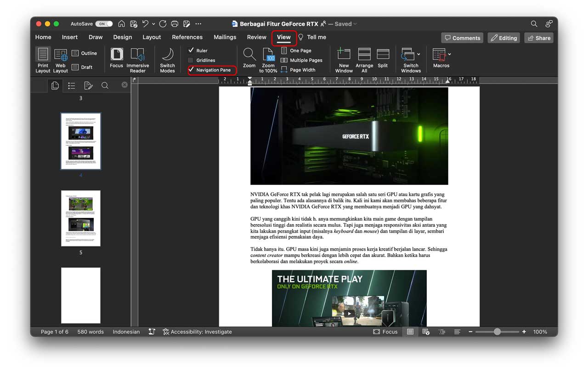Open the Layout ribbon tab
This screenshot has width=588, height=369.
pyautogui.click(x=152, y=37)
